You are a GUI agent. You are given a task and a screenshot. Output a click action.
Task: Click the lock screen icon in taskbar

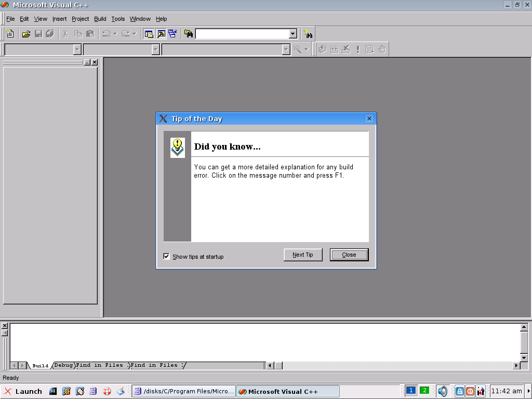459,391
